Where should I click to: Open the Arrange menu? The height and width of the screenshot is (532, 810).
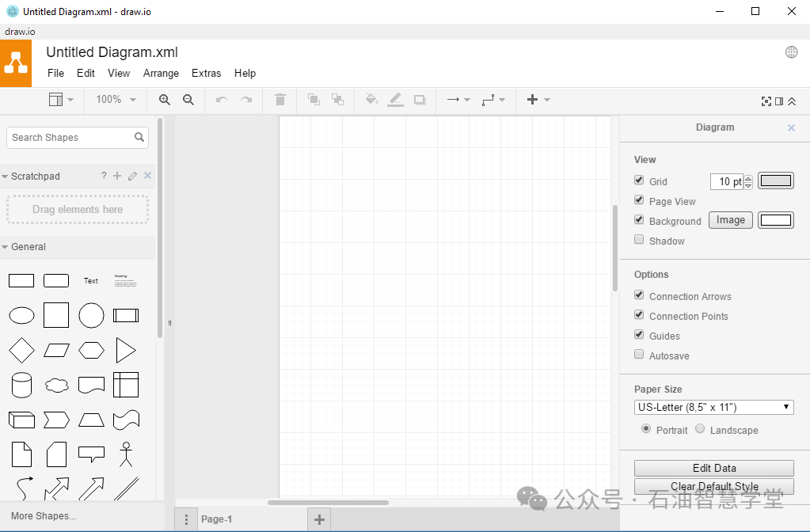pyautogui.click(x=162, y=74)
